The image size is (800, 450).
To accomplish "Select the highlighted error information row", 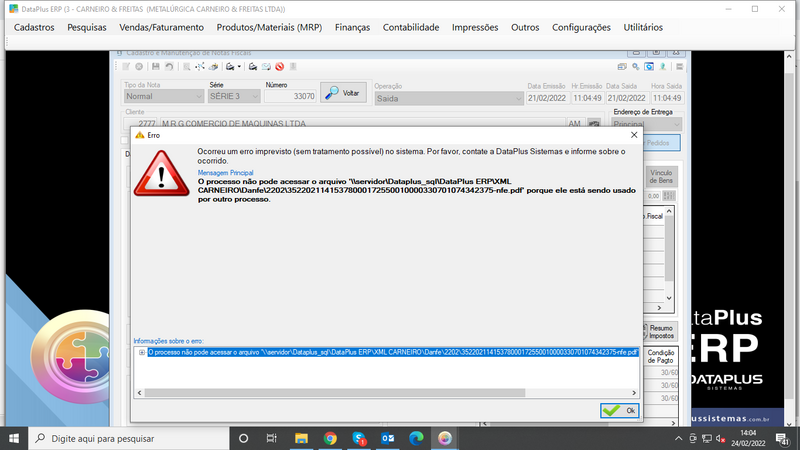I will click(x=393, y=353).
